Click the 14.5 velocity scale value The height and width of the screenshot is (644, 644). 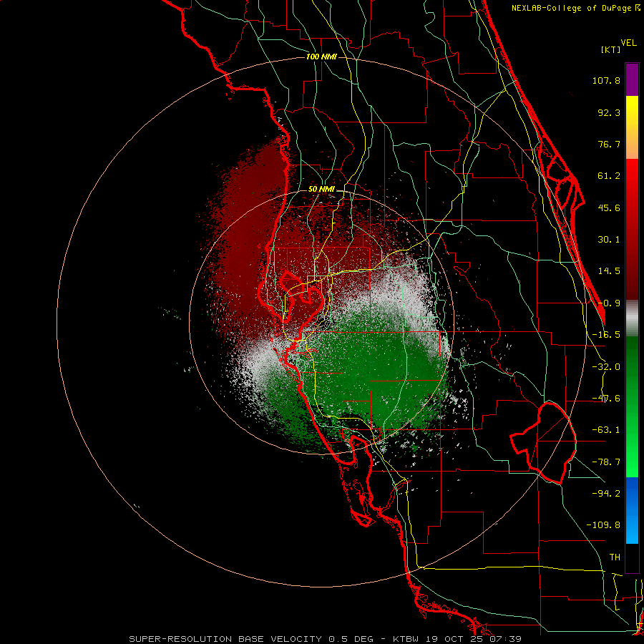click(609, 271)
